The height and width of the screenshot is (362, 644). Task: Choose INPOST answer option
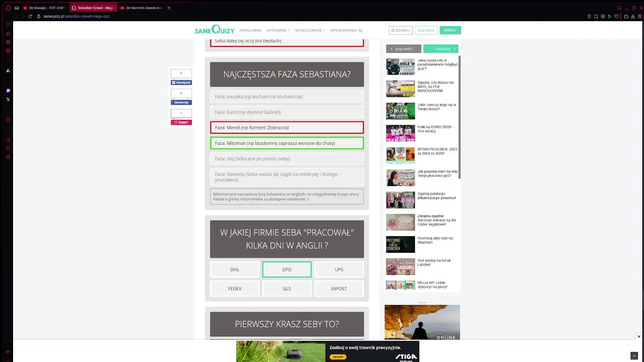pyautogui.click(x=339, y=289)
